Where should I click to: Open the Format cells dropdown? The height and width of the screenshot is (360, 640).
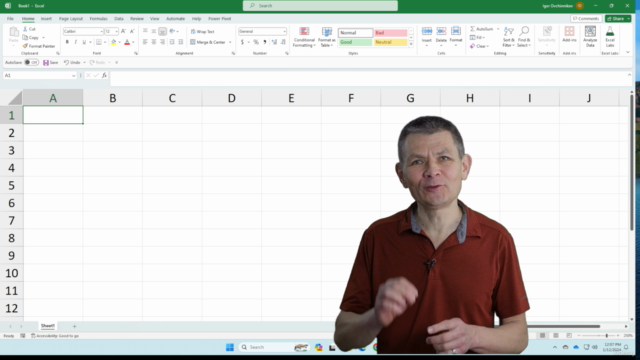point(456,36)
